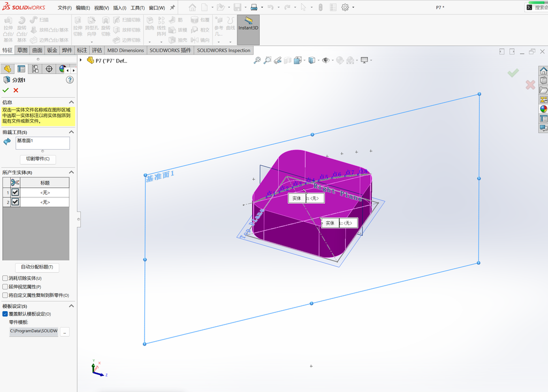
Task: Collapse the 模板设定 section
Action: 71,306
